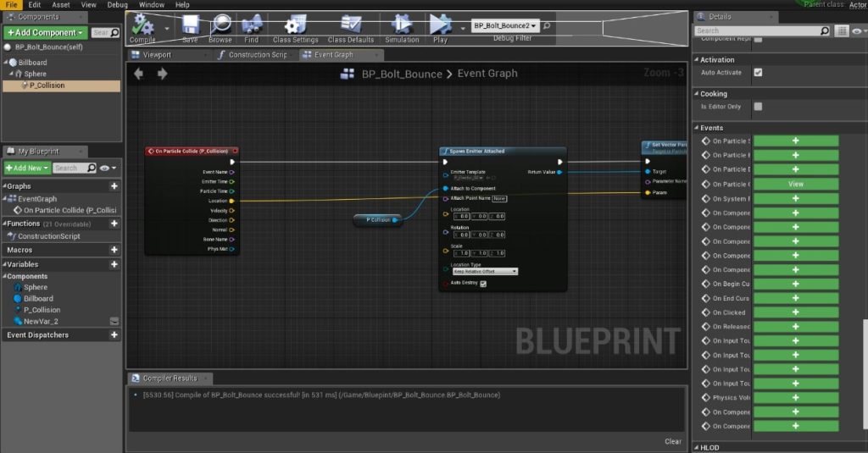The width and height of the screenshot is (868, 453).
Task: Click the Details search magnifier icon
Action: pyautogui.click(x=825, y=31)
